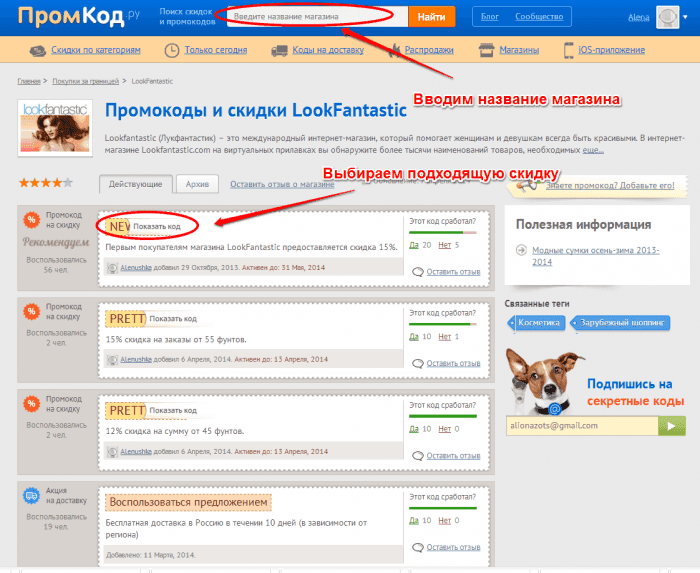Show code for 12% from 45 фунтов
This screenshot has width=700, height=573.
(173, 411)
